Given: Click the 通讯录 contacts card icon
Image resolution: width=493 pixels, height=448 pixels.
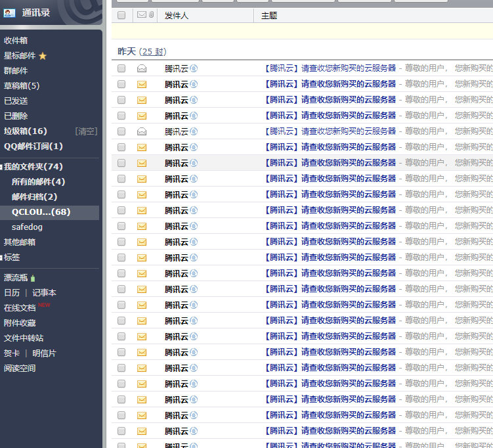Looking at the screenshot, I should 9,12.
